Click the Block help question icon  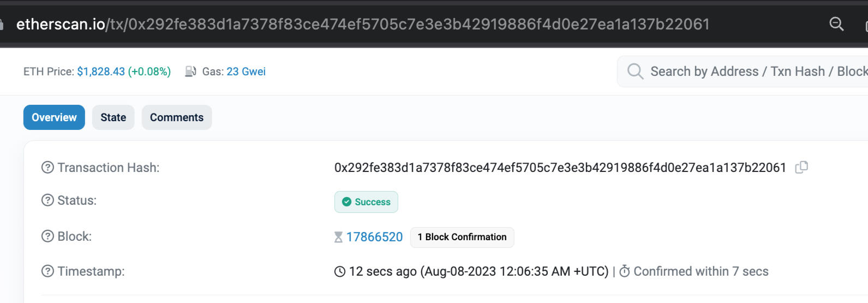click(48, 236)
